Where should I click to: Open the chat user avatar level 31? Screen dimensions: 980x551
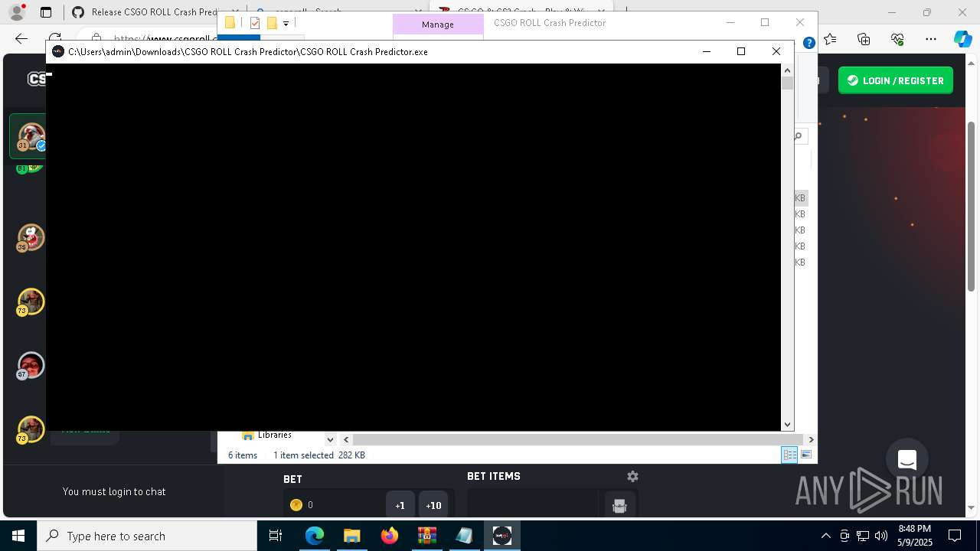[x=31, y=136]
